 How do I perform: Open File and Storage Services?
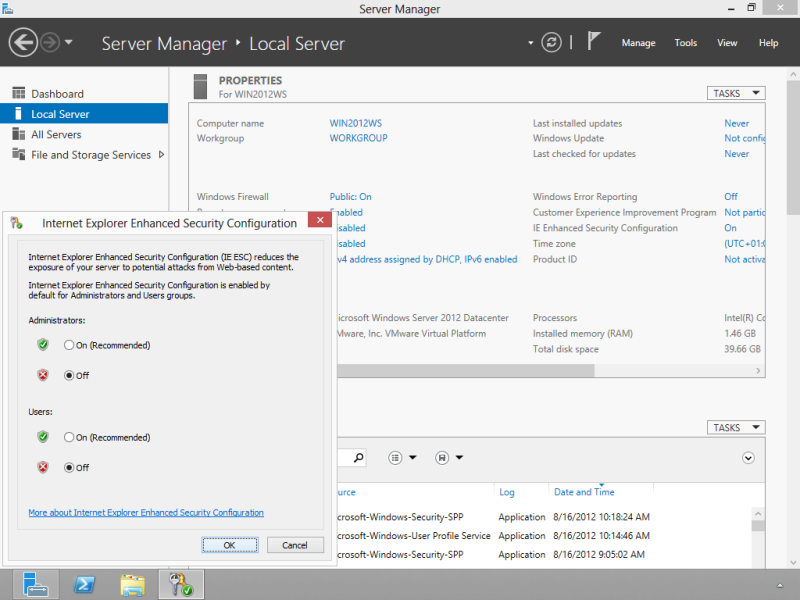[91, 155]
